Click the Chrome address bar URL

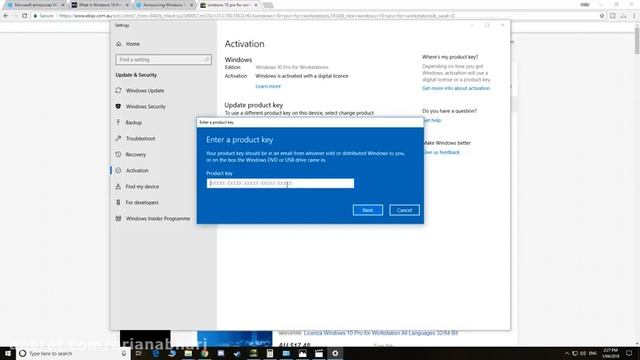(257, 16)
